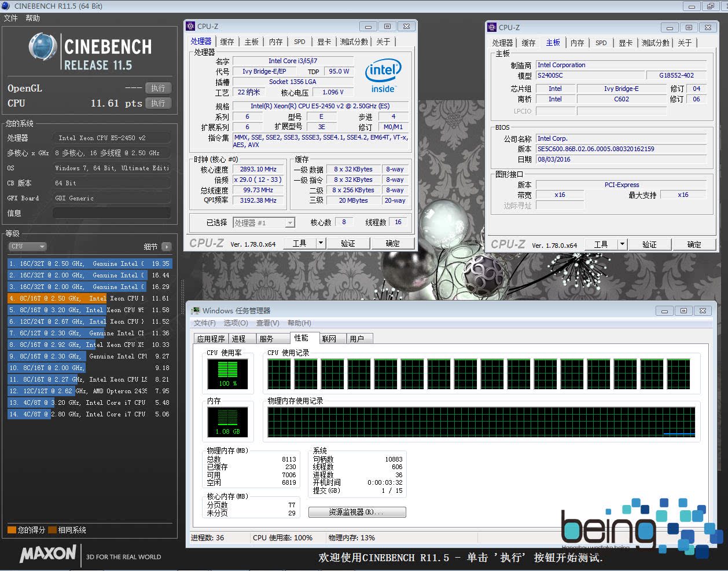728x571 pixels.
Task: Click the CPU 使用率 100% gauge
Action: click(228, 374)
